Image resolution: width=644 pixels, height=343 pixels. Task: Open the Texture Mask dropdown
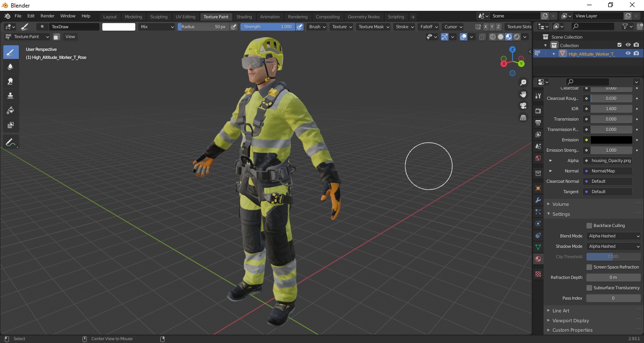point(374,27)
